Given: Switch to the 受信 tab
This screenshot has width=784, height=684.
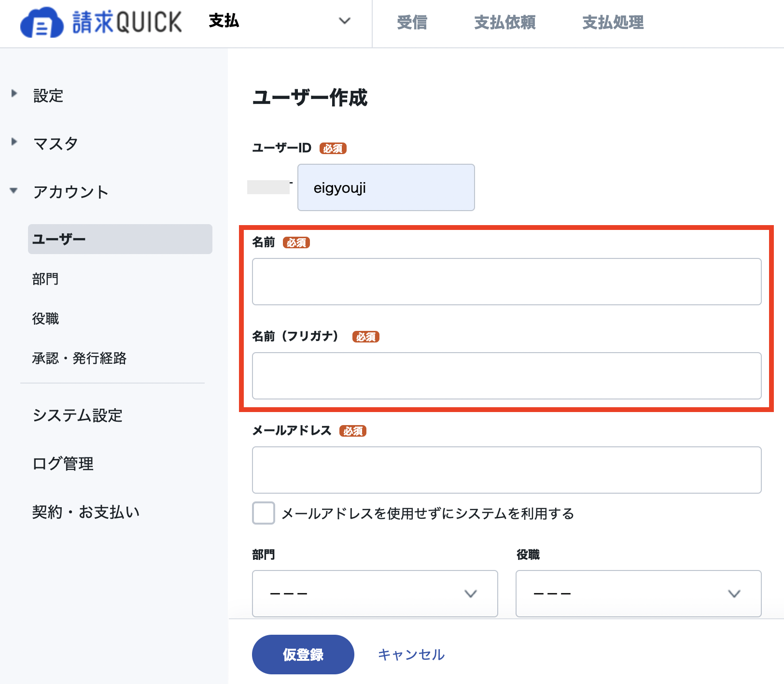Looking at the screenshot, I should (412, 22).
